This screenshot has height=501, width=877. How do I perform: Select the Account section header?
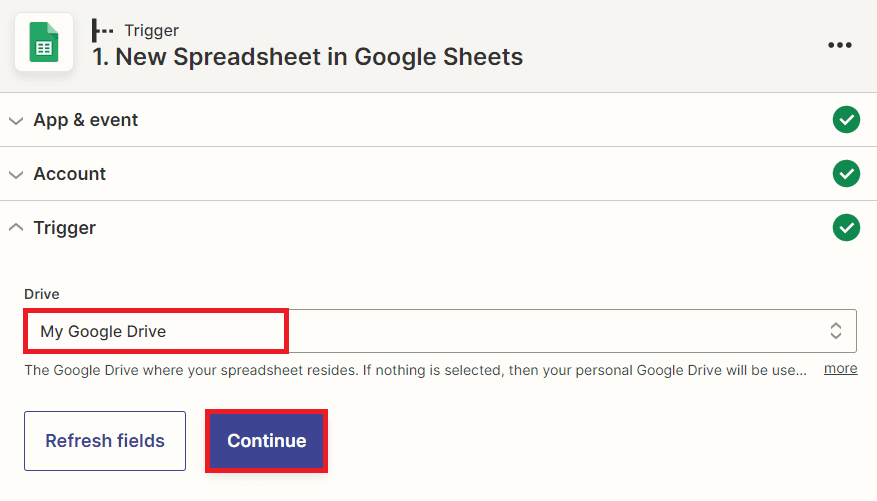70,174
